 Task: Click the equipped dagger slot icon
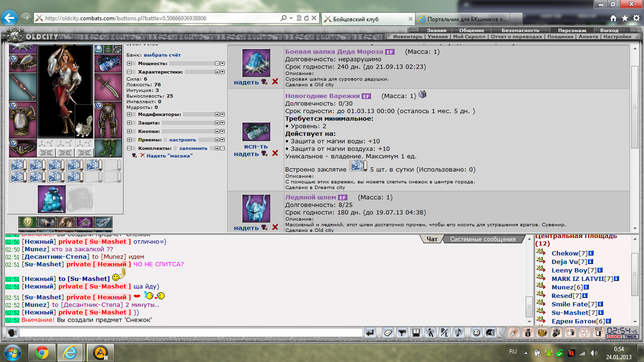coord(108,86)
